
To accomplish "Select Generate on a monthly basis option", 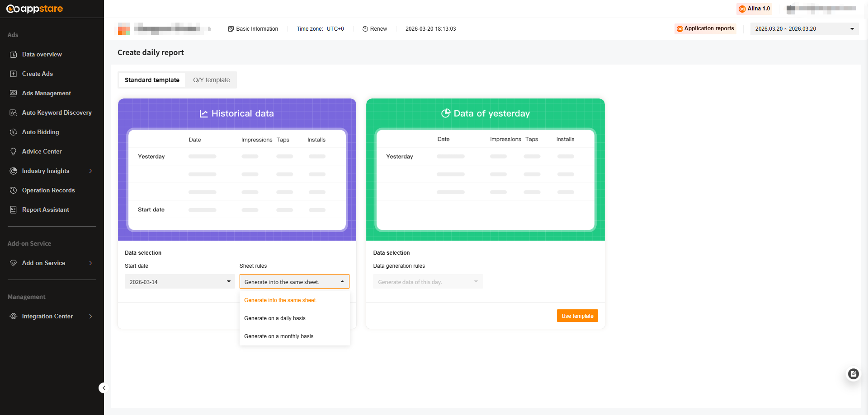I will pyautogui.click(x=294, y=336).
